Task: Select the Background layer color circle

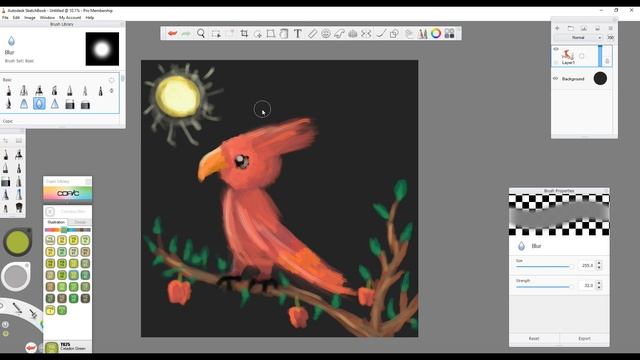Action: coord(600,78)
